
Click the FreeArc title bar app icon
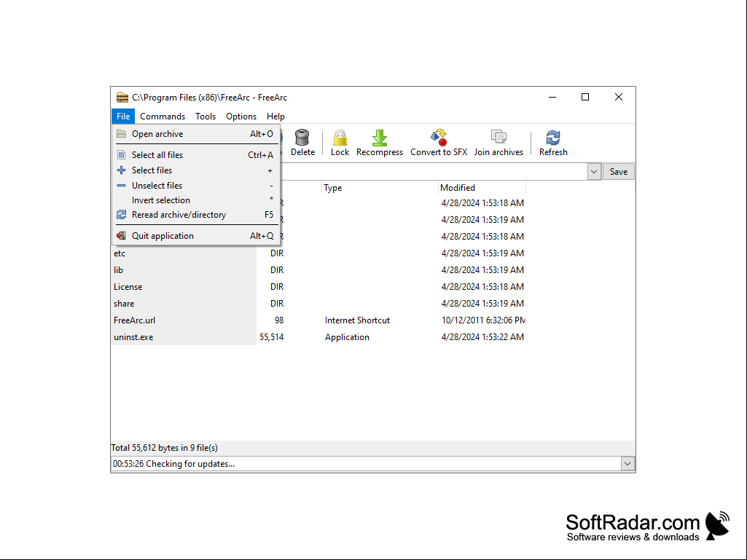122,97
